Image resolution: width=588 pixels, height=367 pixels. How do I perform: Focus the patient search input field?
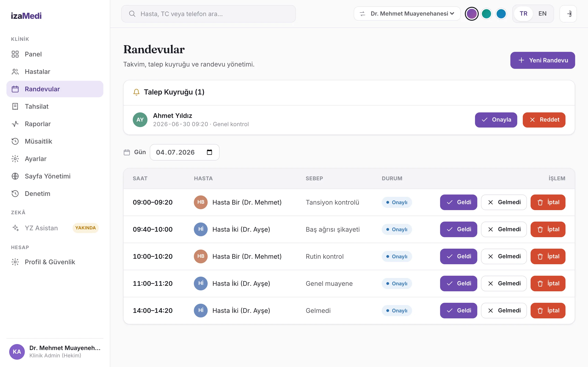(x=209, y=14)
